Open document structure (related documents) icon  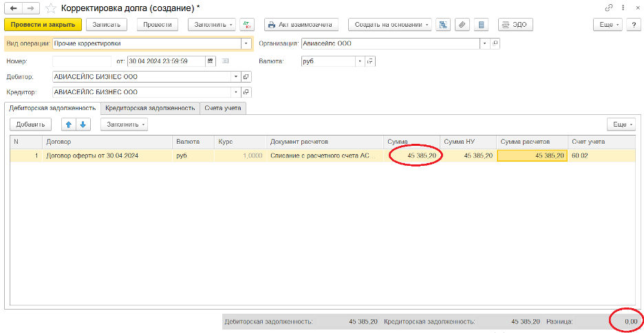pyautogui.click(x=443, y=25)
